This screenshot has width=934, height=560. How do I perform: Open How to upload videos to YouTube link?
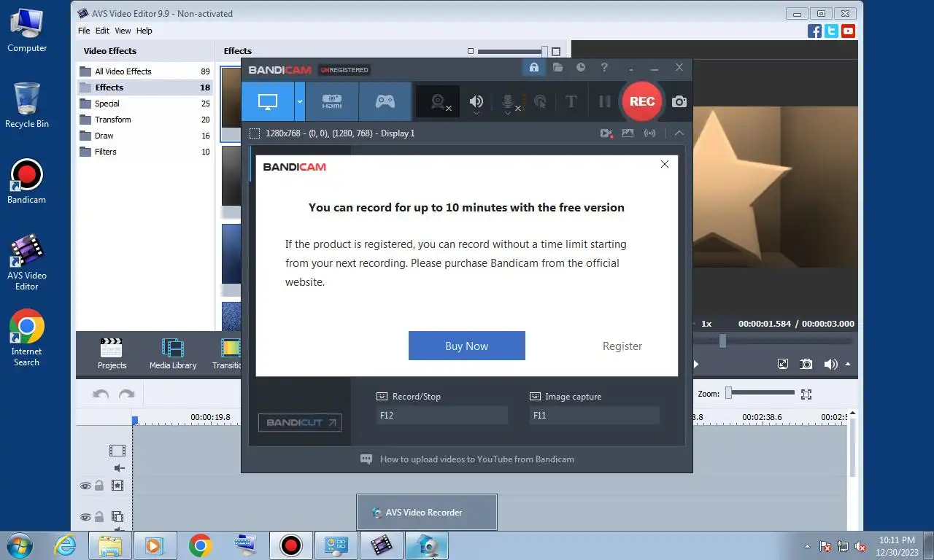tap(477, 459)
